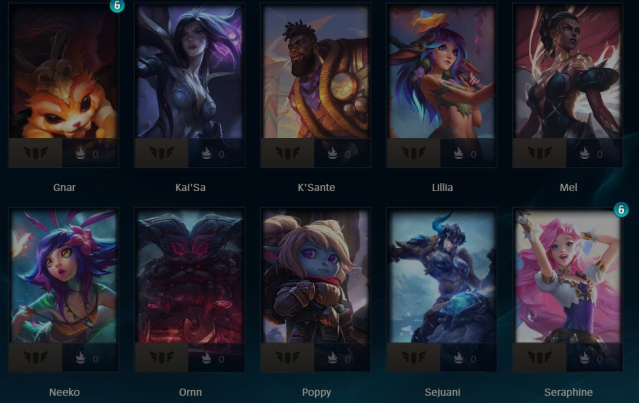Select the Ornn champion card
Image resolution: width=639 pixels, height=403 pixels.
click(189, 290)
